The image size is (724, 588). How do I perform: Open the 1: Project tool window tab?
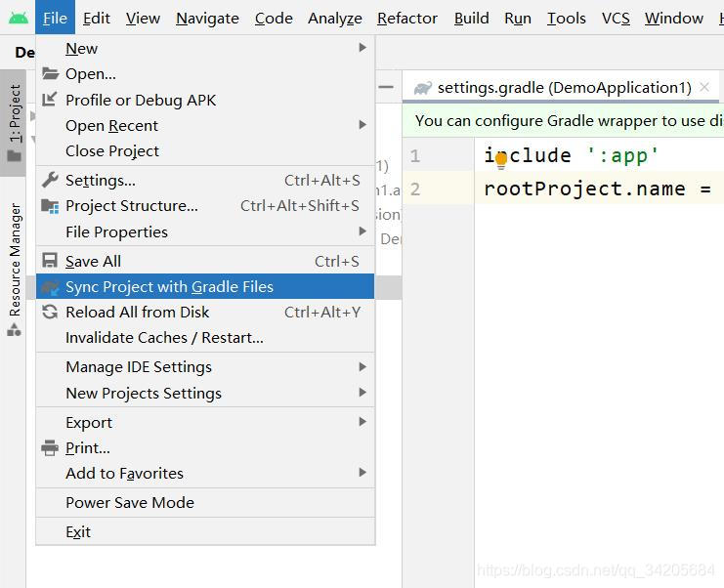coord(13,123)
